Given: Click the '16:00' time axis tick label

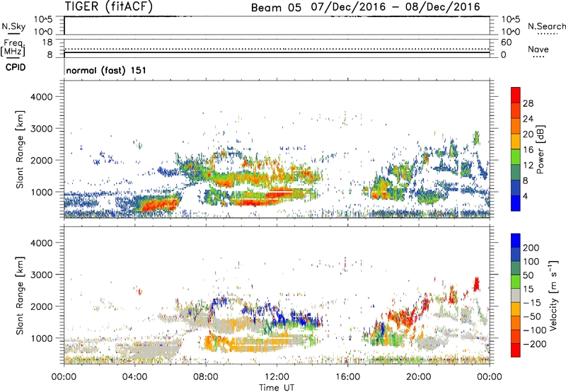Looking at the screenshot, I should [347, 377].
